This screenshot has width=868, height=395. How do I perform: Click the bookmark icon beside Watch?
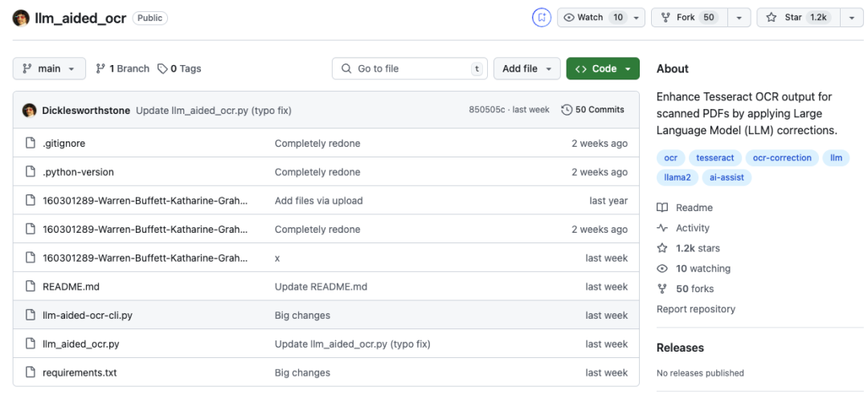point(542,18)
